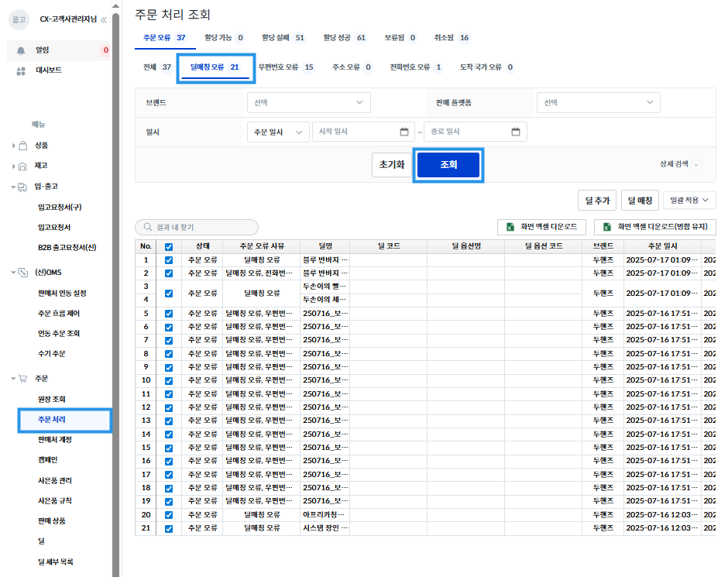The image size is (728, 577).
Task: Select the 우편번호 오류 sub-tab
Action: (x=285, y=67)
